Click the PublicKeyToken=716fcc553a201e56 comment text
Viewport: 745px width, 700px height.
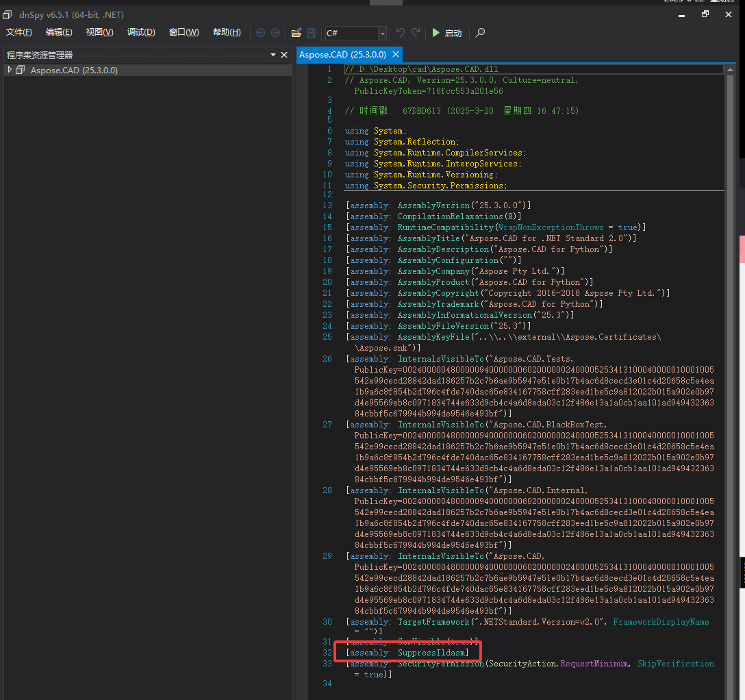[x=429, y=91]
